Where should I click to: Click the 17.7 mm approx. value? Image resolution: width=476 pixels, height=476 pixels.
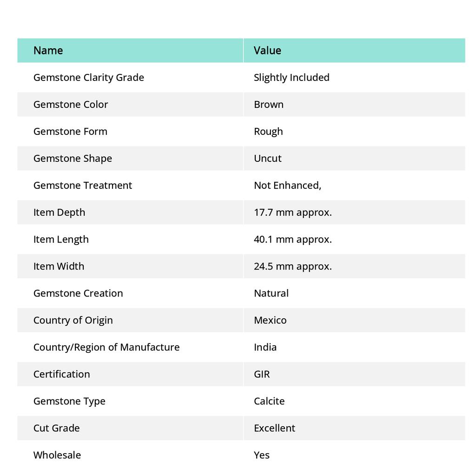click(293, 212)
